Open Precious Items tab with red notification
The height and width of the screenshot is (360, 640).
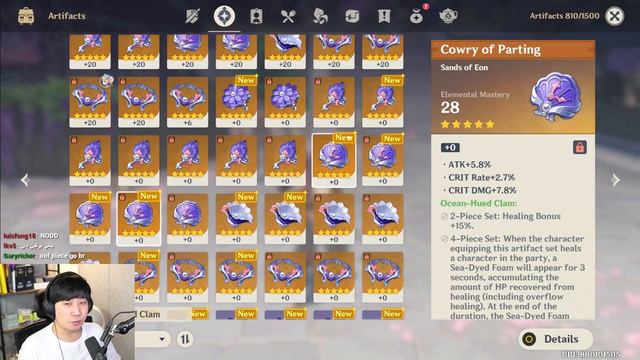click(417, 16)
